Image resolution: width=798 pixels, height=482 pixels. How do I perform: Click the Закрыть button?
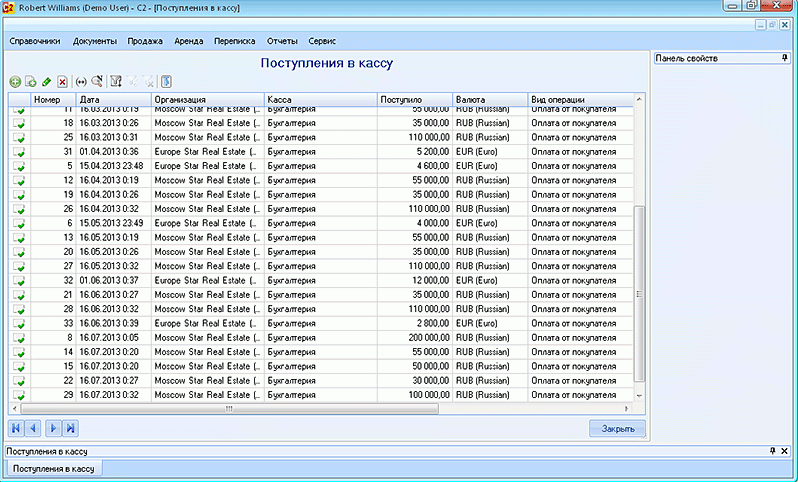click(x=617, y=428)
